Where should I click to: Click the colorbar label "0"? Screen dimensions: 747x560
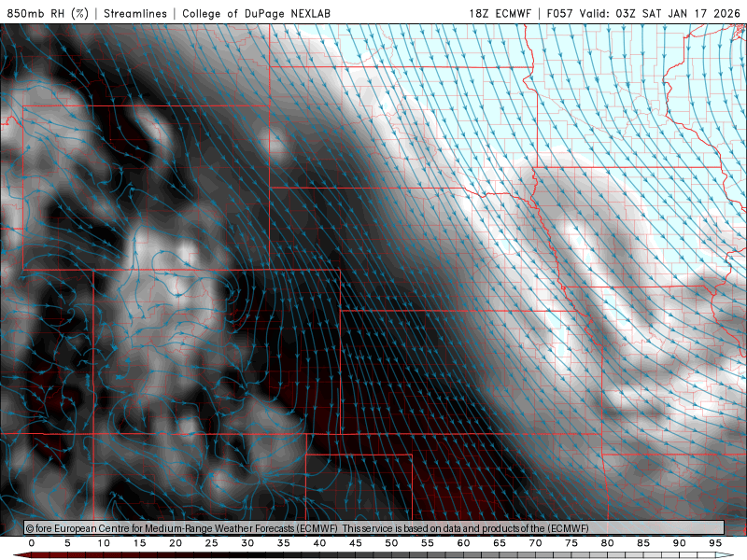32,543
